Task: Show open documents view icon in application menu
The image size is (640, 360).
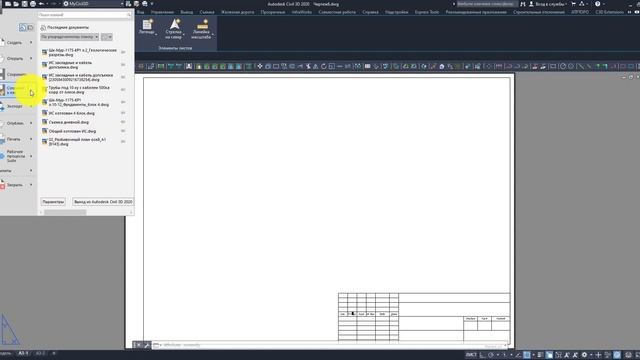Action: 30,27
